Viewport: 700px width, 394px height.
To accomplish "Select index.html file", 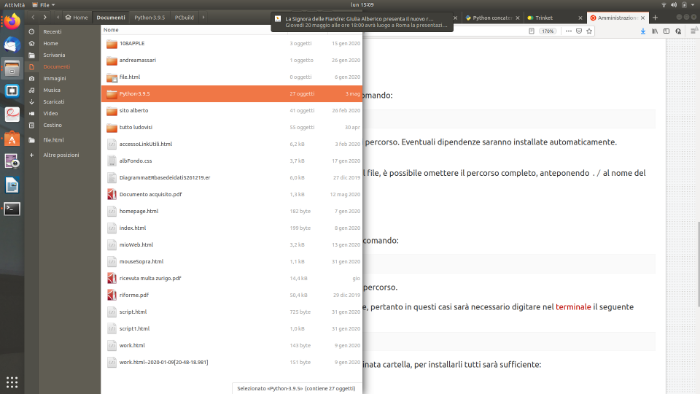I will click(x=232, y=228).
